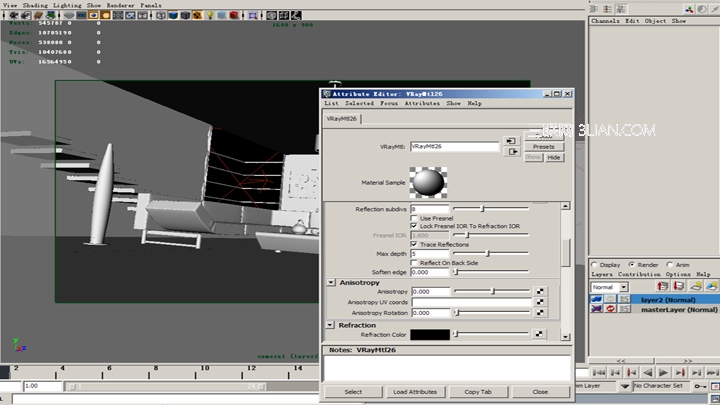Screen dimensions: 720x405
Task: Select the Anim radio button in layer editor
Action: (669, 264)
